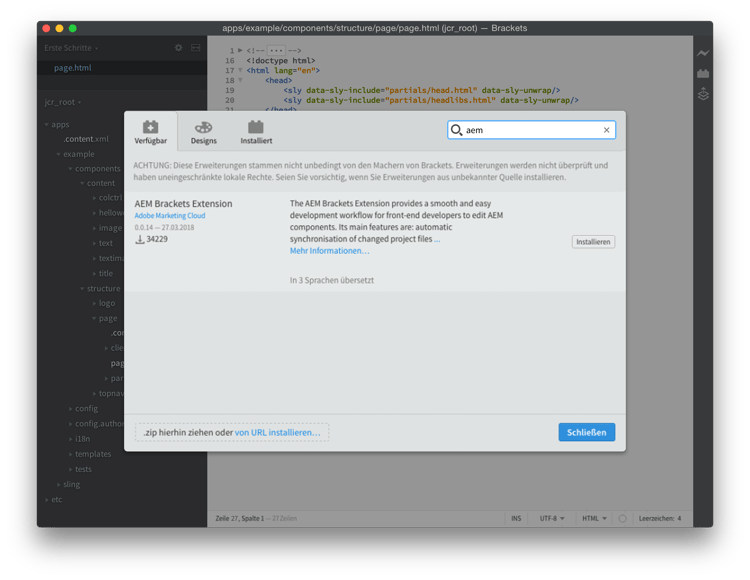Switch to Verfügbar tab
Viewport: 750px width, 580px height.
[151, 132]
